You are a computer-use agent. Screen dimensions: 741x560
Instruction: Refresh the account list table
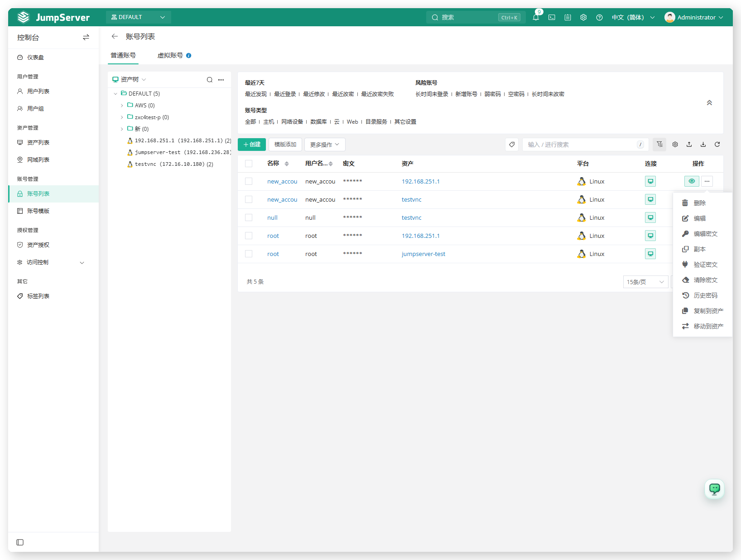tap(717, 145)
